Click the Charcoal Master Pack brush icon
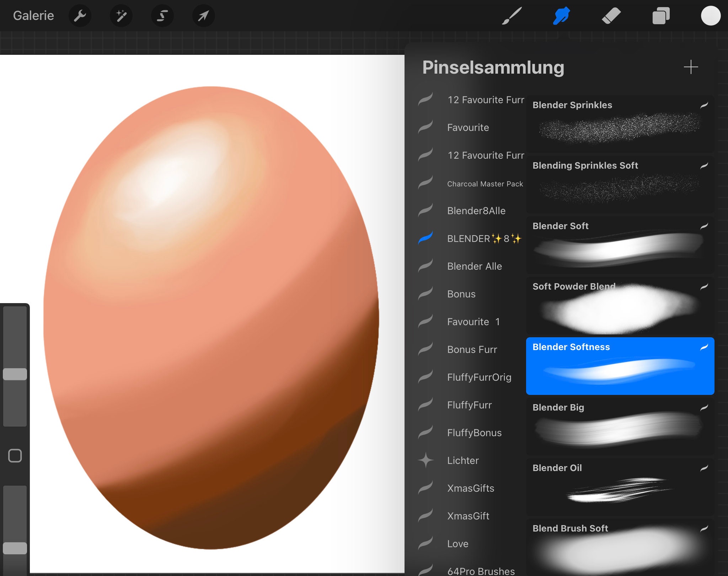Image resolution: width=728 pixels, height=576 pixels. click(x=425, y=182)
